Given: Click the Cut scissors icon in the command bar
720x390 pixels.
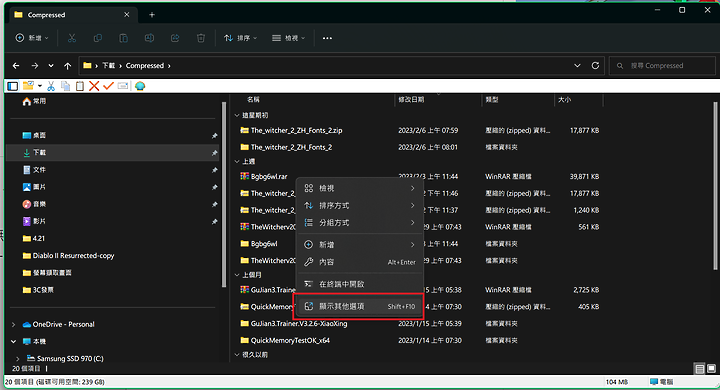Looking at the screenshot, I should click(x=72, y=38).
